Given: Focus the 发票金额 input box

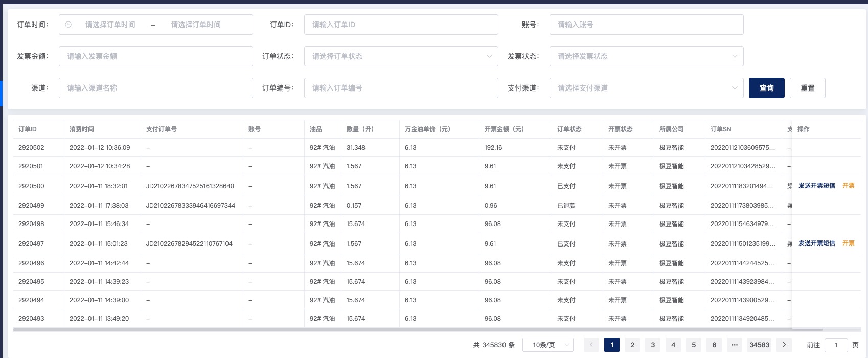Looking at the screenshot, I should 155,56.
